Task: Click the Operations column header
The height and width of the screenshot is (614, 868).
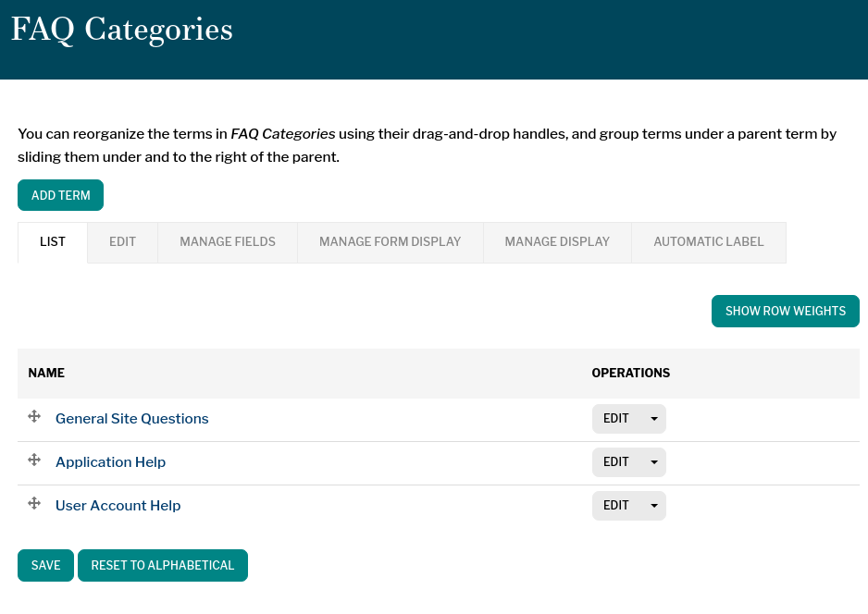Action: coord(630,374)
